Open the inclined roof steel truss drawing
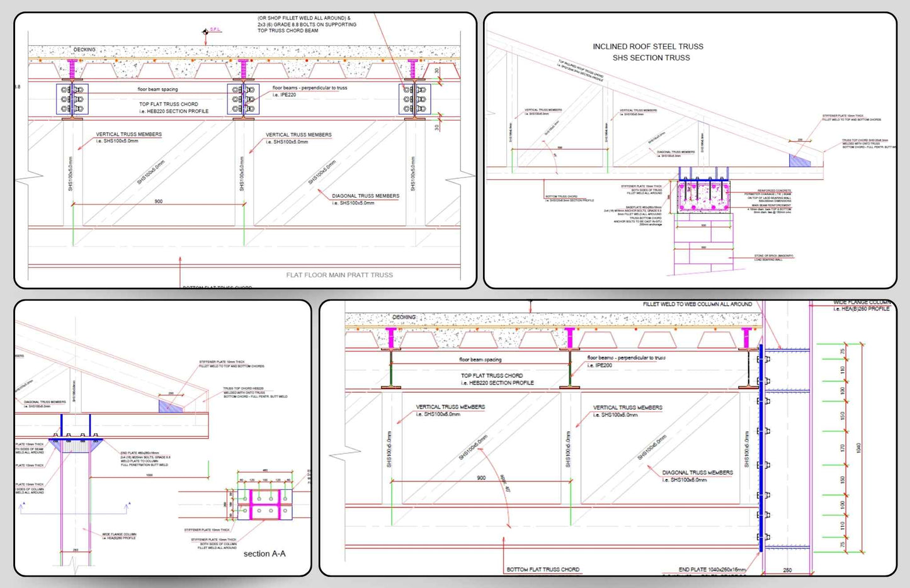The width and height of the screenshot is (910, 588). pyautogui.click(x=690, y=150)
